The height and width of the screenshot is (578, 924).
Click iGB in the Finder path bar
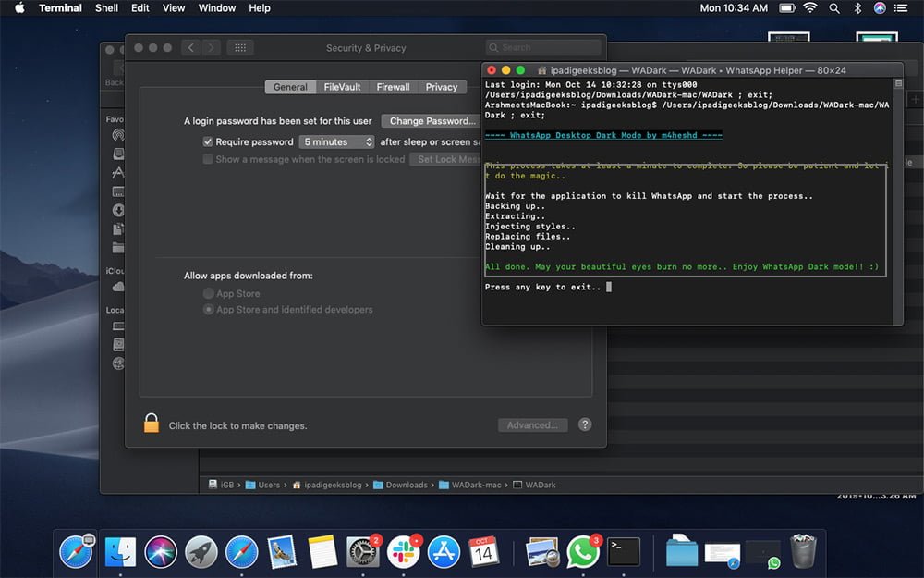(x=221, y=485)
